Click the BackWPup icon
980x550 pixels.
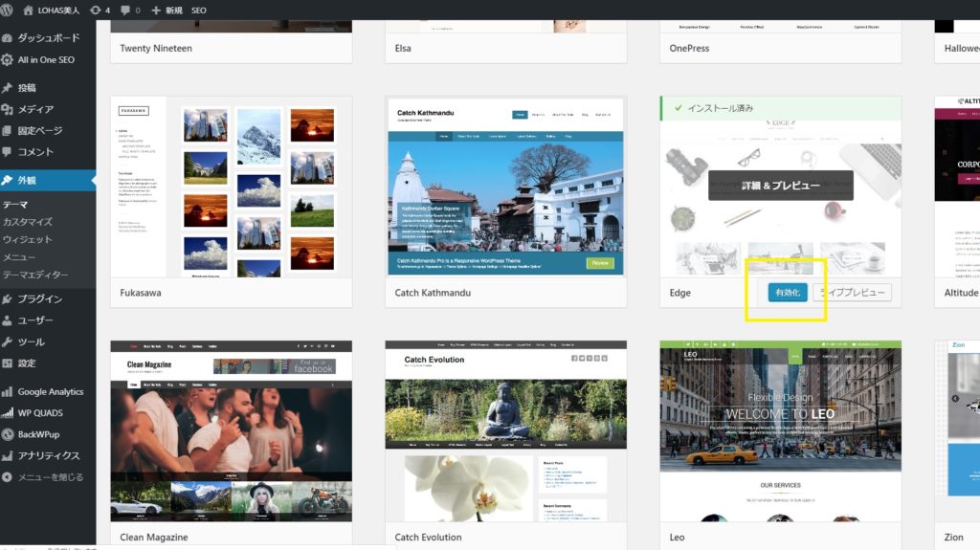(8, 434)
